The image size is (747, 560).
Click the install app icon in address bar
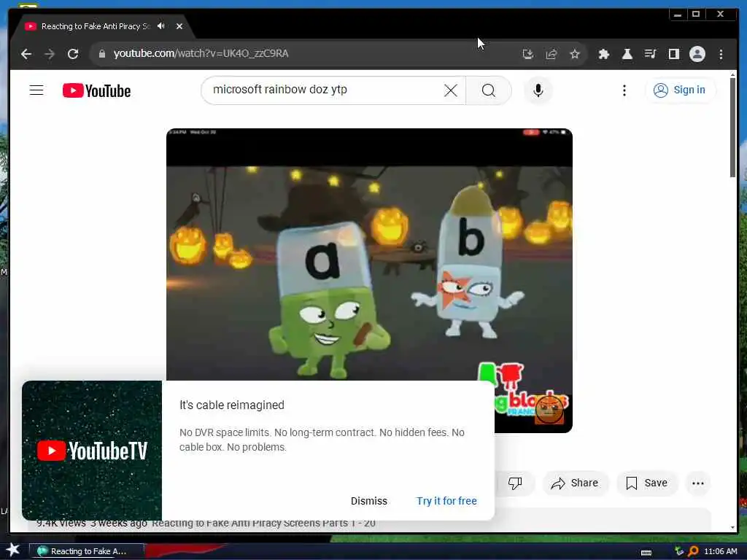(528, 54)
